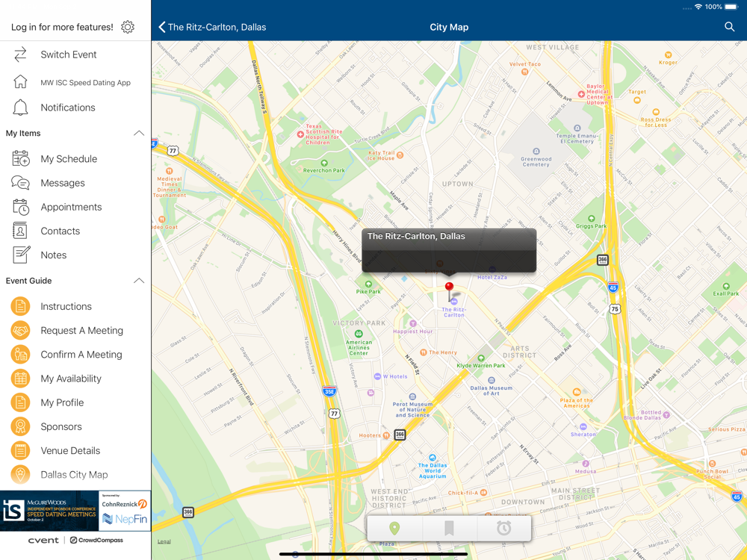Collapse the Event Guide section
This screenshot has width=747, height=560.
(138, 281)
